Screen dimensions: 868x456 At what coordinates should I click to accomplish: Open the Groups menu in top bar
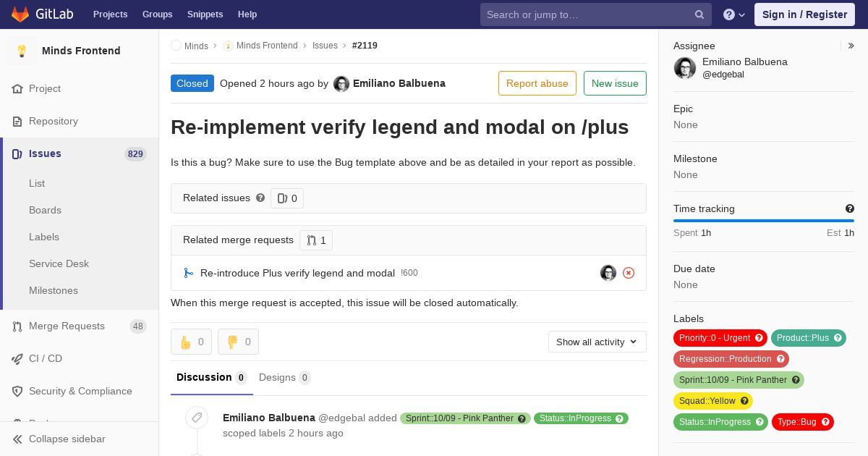point(157,14)
